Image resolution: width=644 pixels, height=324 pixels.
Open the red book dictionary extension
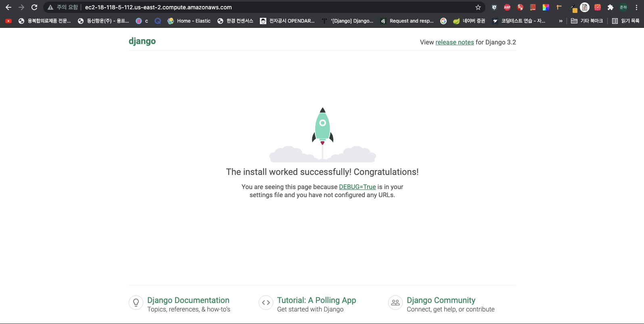coord(533,7)
